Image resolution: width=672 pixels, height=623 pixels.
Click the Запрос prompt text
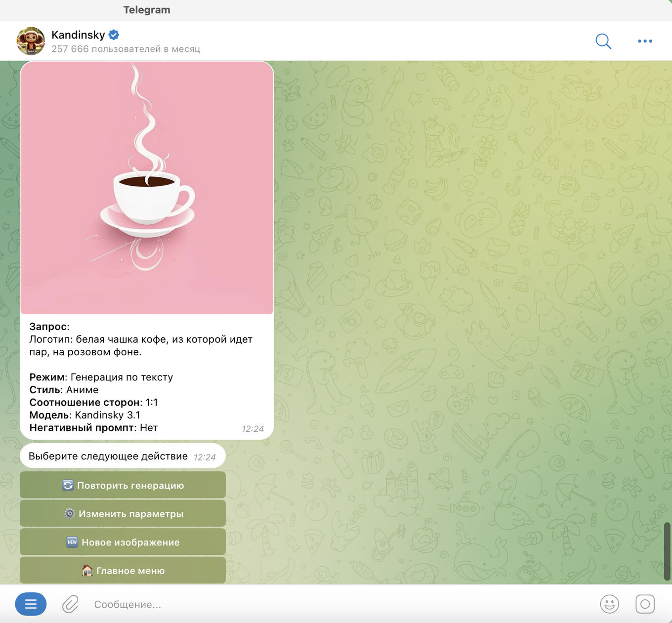(141, 345)
